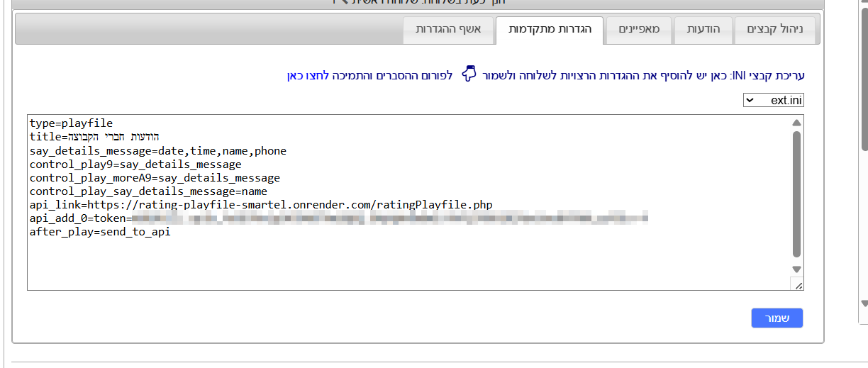Click the textarea scroll-up arrow
Viewport: 868px width, 368px height.
[x=796, y=123]
